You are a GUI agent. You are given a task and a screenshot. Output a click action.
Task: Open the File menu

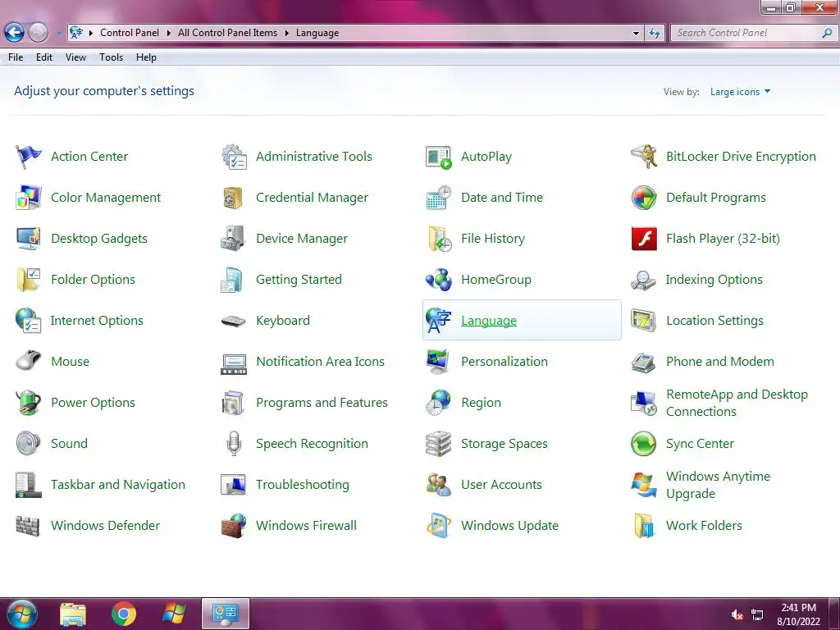click(16, 57)
